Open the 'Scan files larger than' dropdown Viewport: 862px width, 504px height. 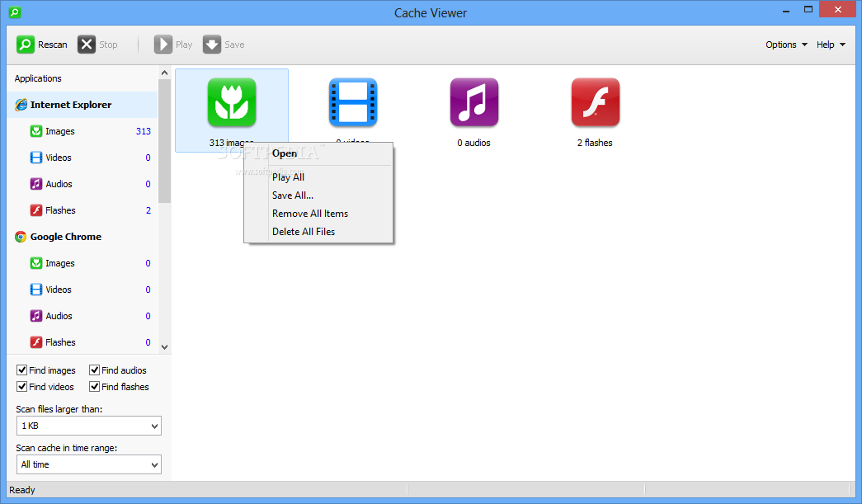click(x=88, y=426)
